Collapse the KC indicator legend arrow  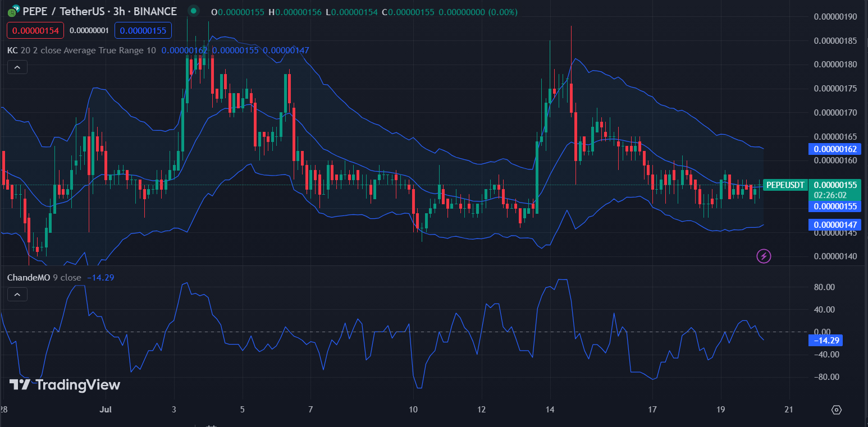click(x=17, y=67)
